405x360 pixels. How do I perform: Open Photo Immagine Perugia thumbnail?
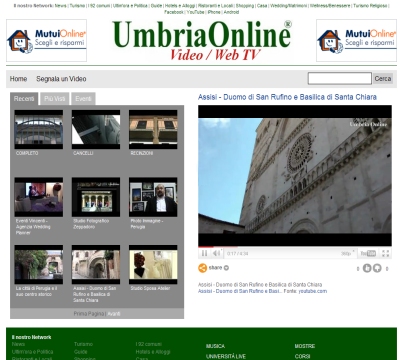(x=153, y=197)
